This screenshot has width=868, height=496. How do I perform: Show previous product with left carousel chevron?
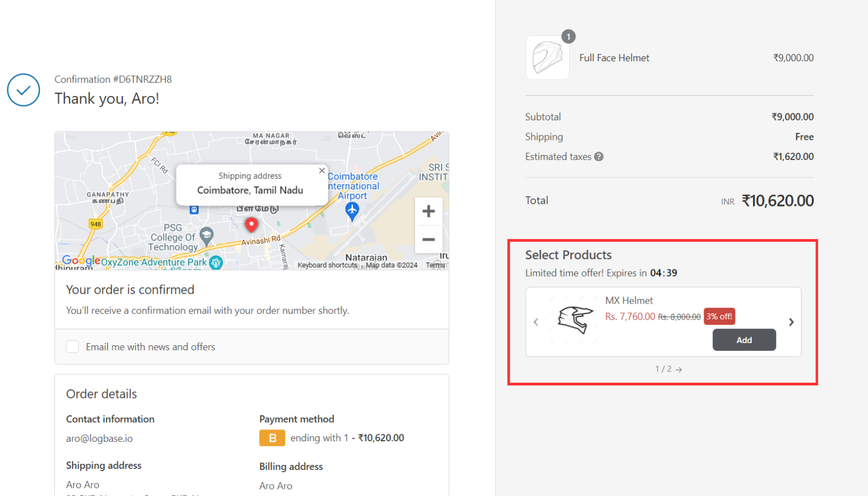536,321
